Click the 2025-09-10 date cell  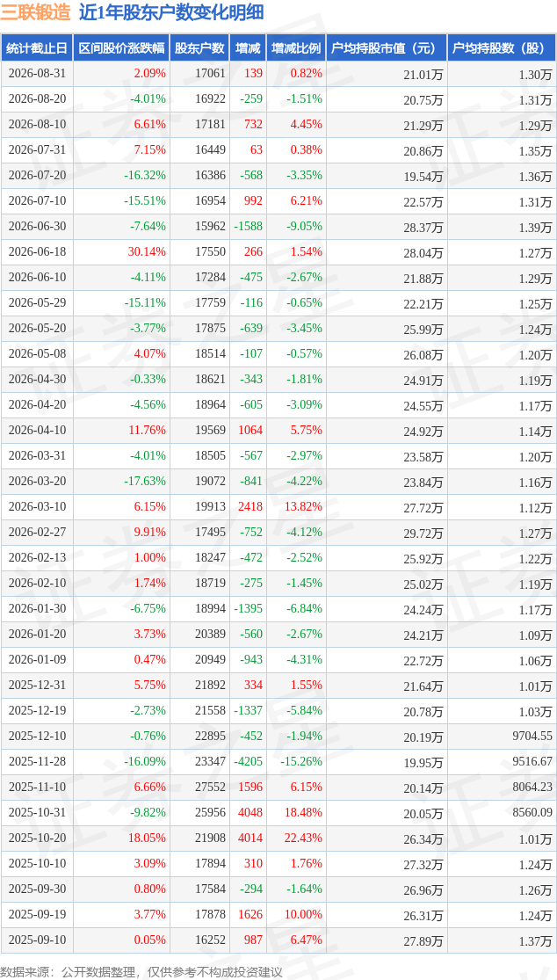coord(37,940)
